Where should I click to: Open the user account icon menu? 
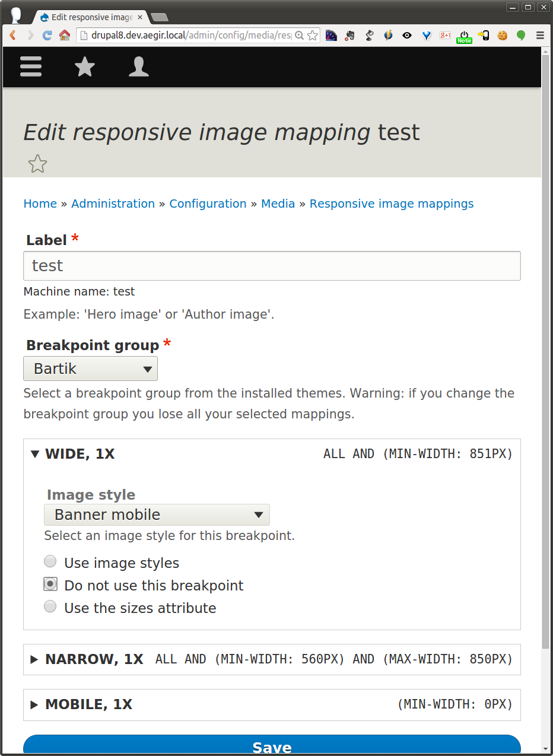139,66
